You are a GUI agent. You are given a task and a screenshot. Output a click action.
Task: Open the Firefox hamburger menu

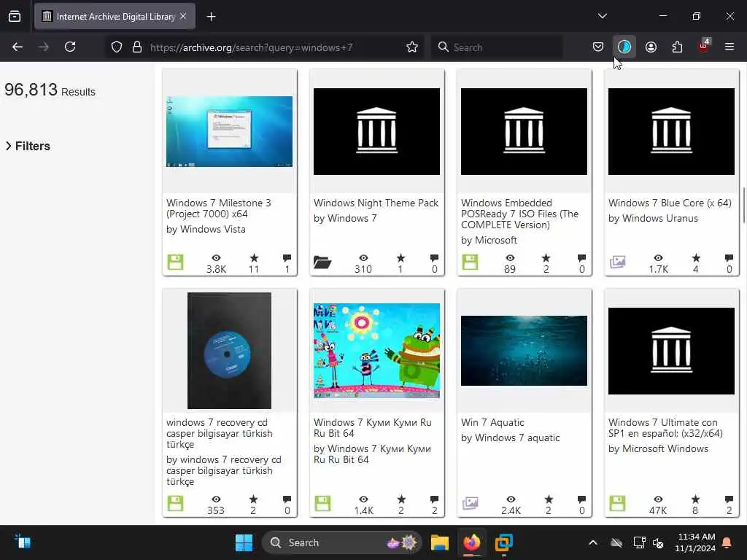point(729,47)
